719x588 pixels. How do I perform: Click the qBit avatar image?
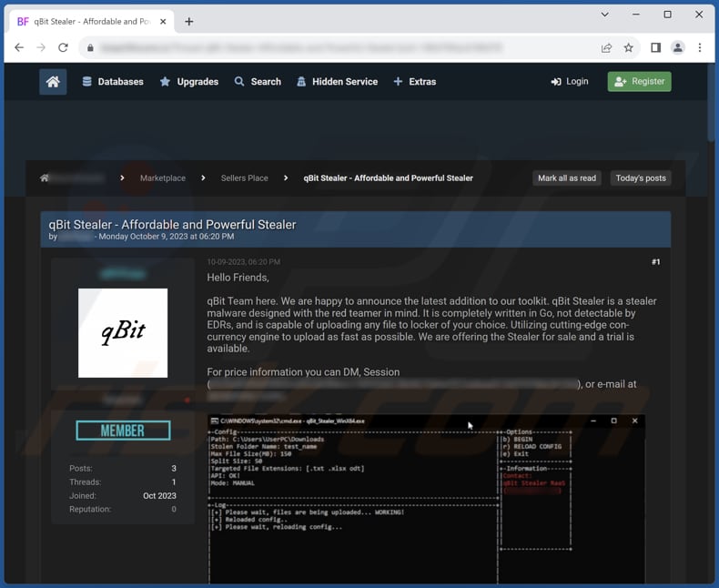123,333
